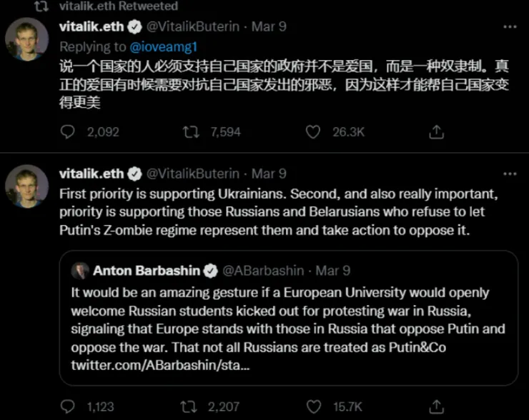This screenshot has width=529, height=420.
Task: Share the first tweet
Action: pos(436,131)
